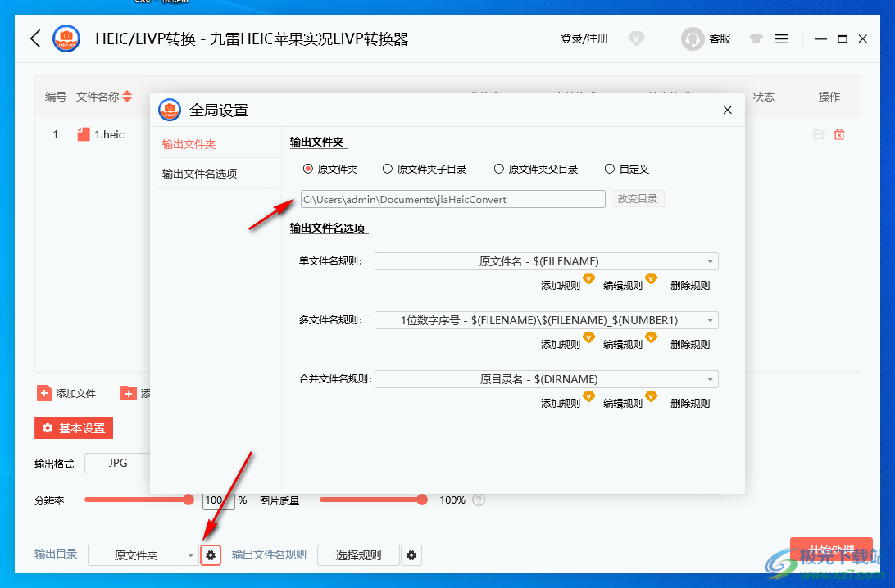
Task: Click 编辑规则 under 多文件名规则
Action: tap(623, 345)
